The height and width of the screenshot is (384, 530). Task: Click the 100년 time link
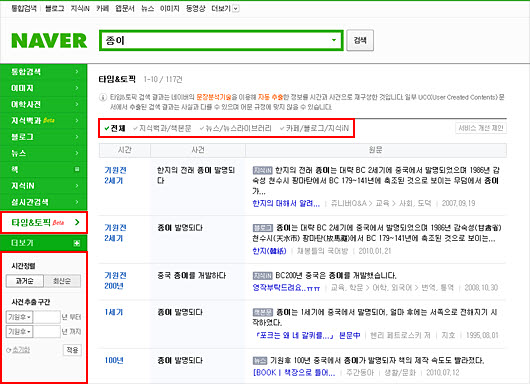pyautogui.click(x=114, y=361)
